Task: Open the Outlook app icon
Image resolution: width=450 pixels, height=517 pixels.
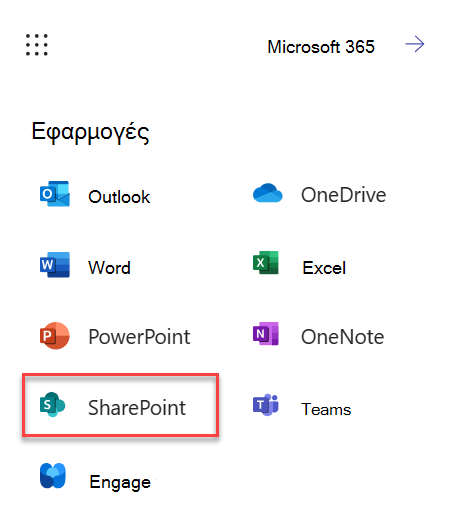Action: (x=55, y=194)
